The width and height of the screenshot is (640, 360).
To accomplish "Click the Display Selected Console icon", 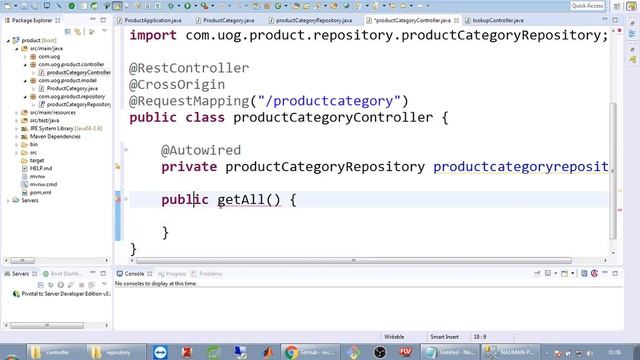I will (549, 273).
